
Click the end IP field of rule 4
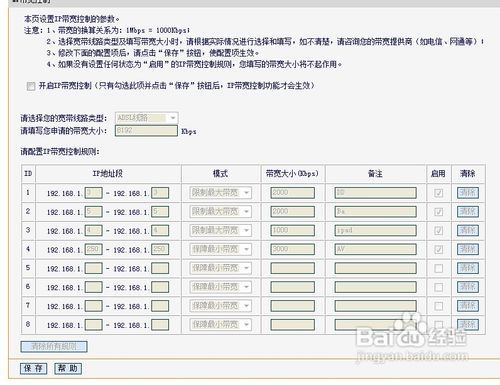(160, 250)
